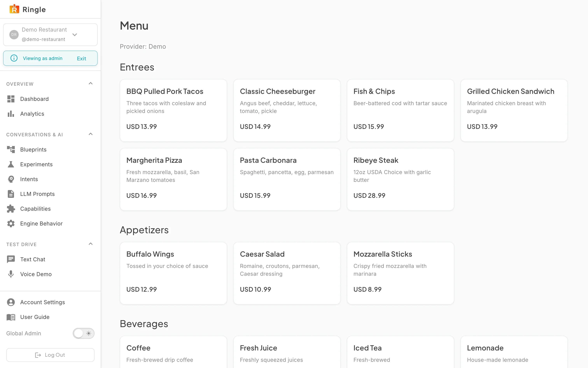The height and width of the screenshot is (368, 588).
Task: Collapse the Overview section
Action: click(91, 84)
